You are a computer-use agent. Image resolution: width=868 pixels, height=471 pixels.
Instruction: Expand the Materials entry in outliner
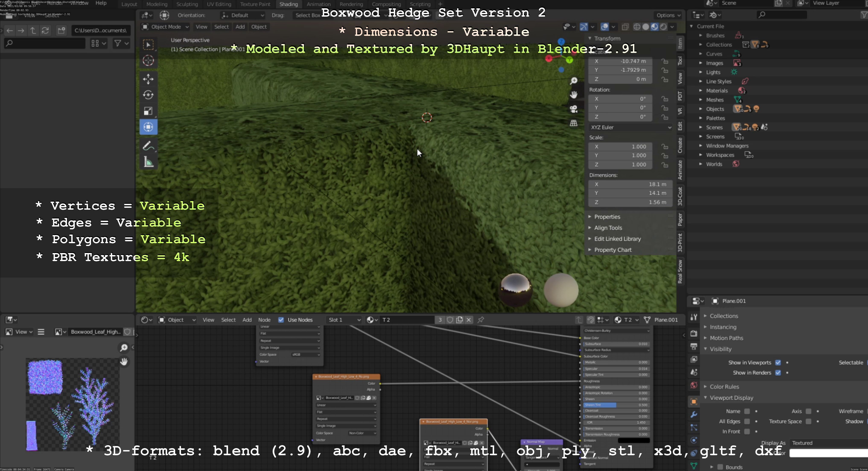pos(700,91)
